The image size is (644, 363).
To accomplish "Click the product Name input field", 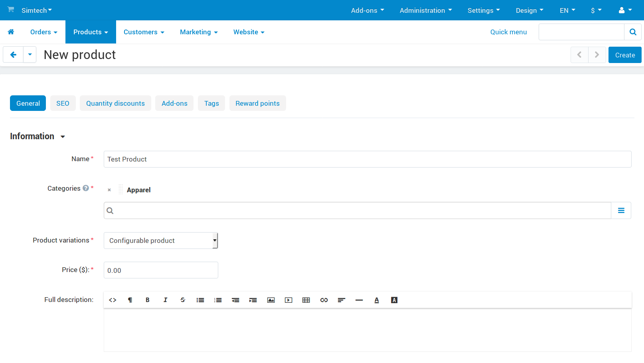I will [x=367, y=159].
